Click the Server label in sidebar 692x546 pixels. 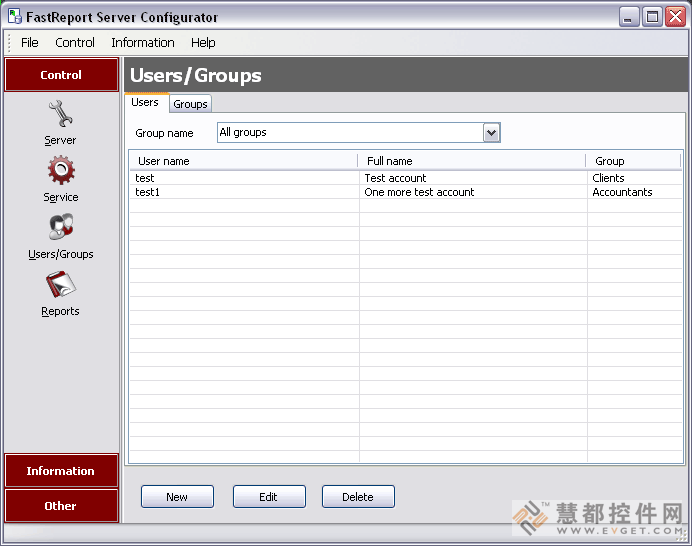[60, 140]
